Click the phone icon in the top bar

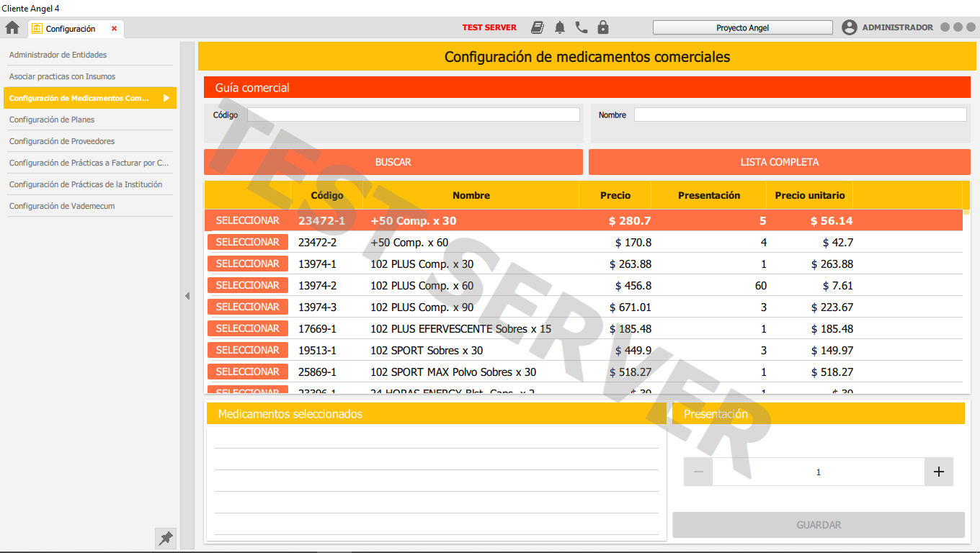(x=582, y=27)
